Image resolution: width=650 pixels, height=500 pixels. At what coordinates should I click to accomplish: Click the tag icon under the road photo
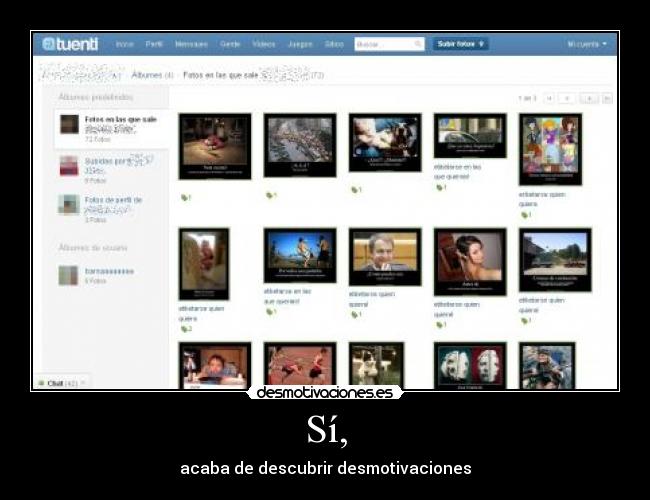[524, 321]
